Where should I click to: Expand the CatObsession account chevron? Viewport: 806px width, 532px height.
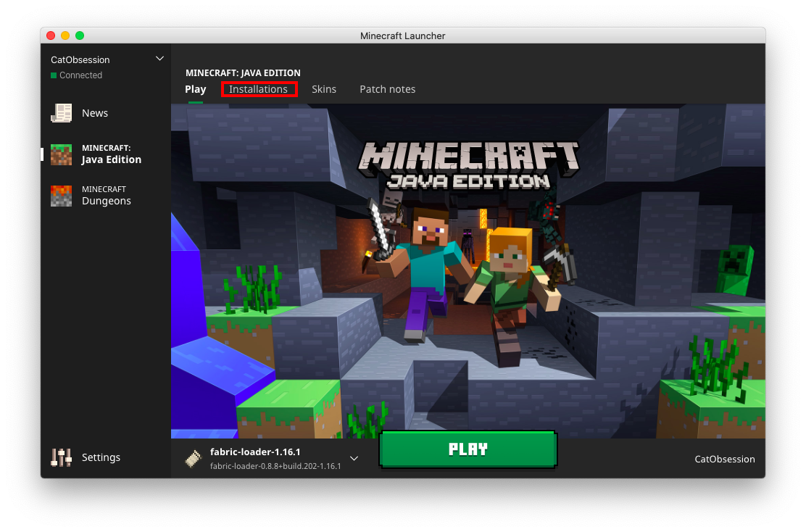(x=159, y=59)
